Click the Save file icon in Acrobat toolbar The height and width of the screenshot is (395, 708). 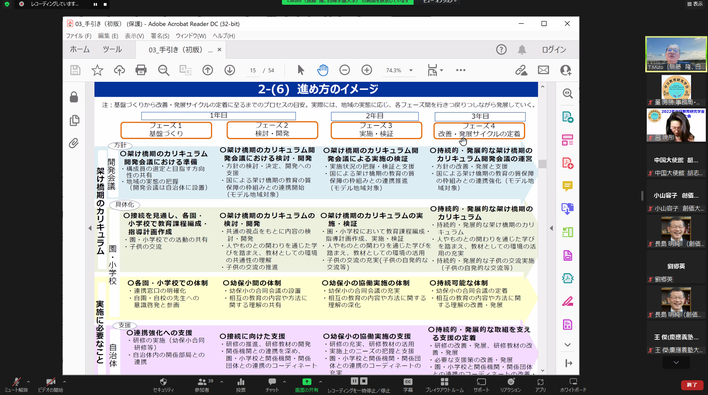(x=75, y=70)
